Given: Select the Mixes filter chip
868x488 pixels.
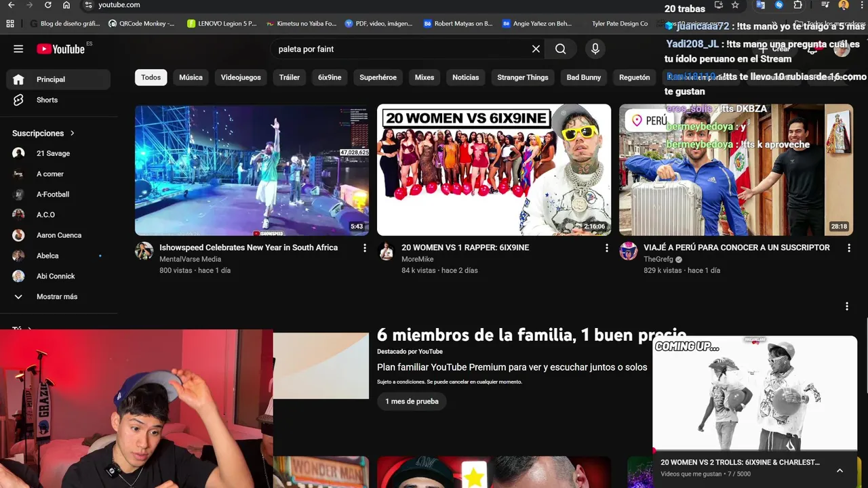Looking at the screenshot, I should tap(425, 77).
